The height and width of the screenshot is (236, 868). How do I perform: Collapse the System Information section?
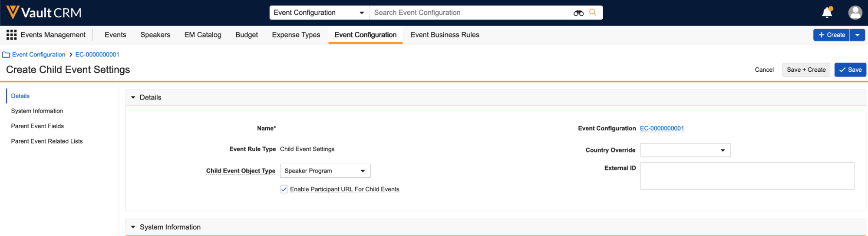click(133, 227)
